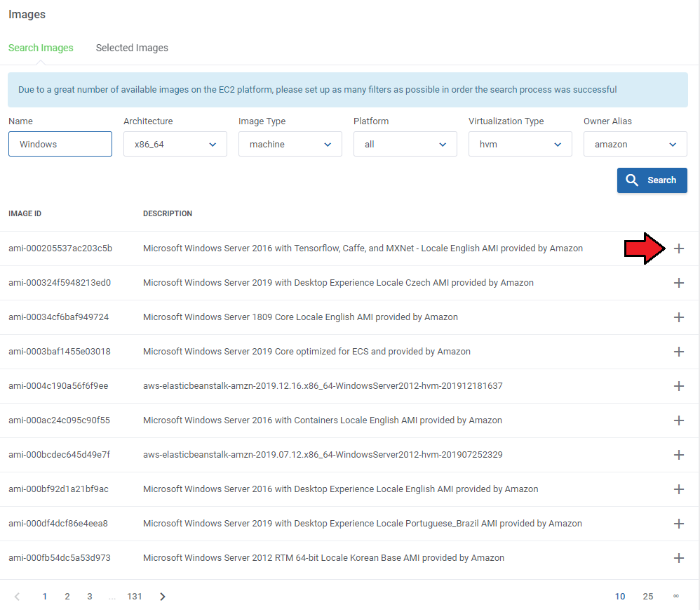Select image ID ami-0003baf1455e03018 text
The image size is (700, 610).
60,352
